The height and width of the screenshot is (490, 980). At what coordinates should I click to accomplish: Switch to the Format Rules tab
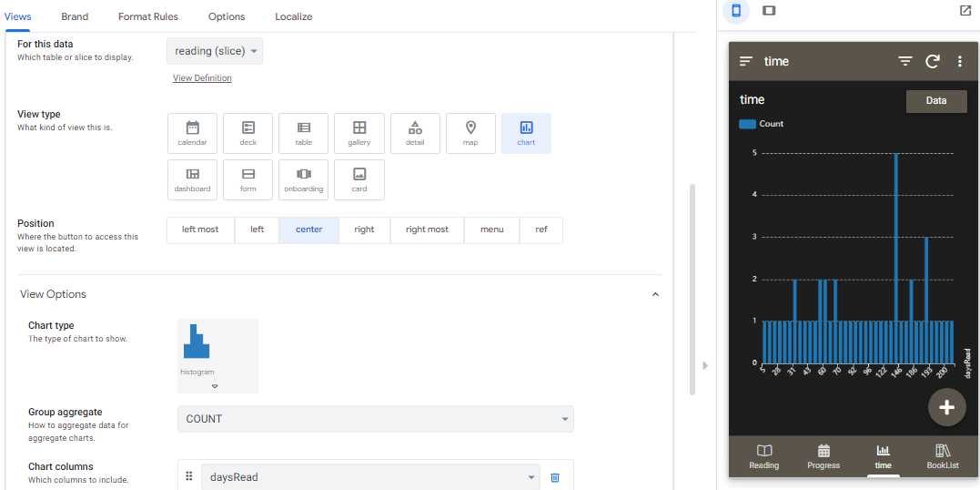[x=147, y=16]
